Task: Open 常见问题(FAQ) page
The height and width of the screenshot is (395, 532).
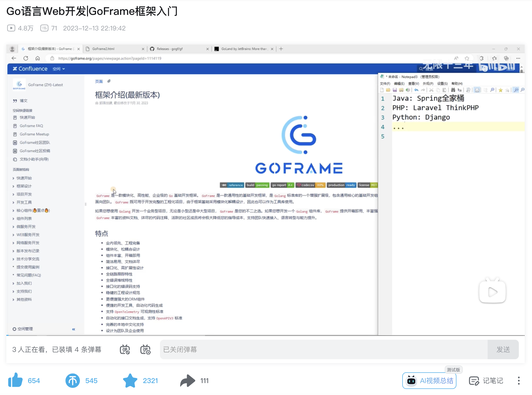Action: (29, 275)
